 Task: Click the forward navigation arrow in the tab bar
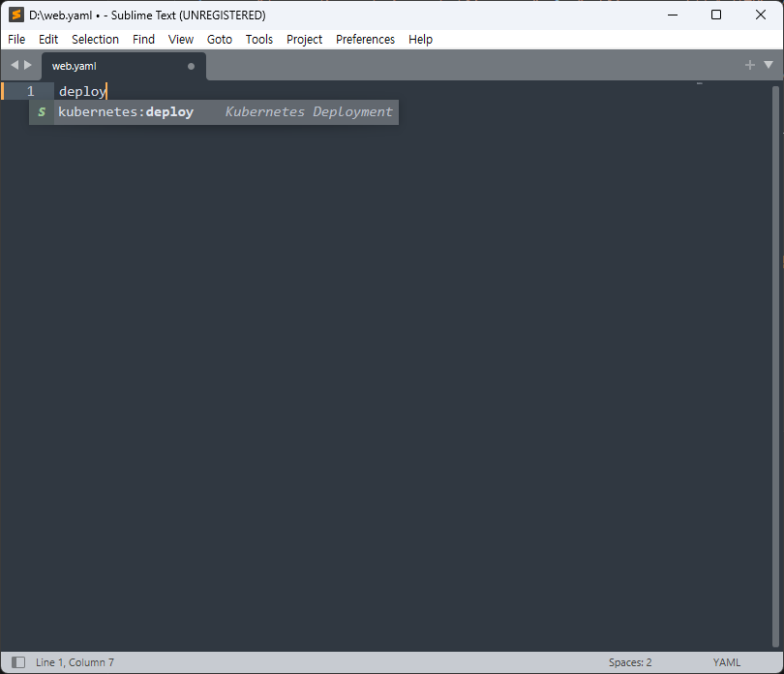[x=28, y=65]
